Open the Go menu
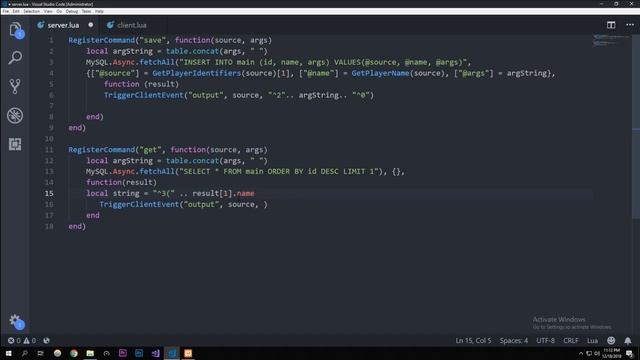Screen dimensions: 640x360 tap(59, 11)
